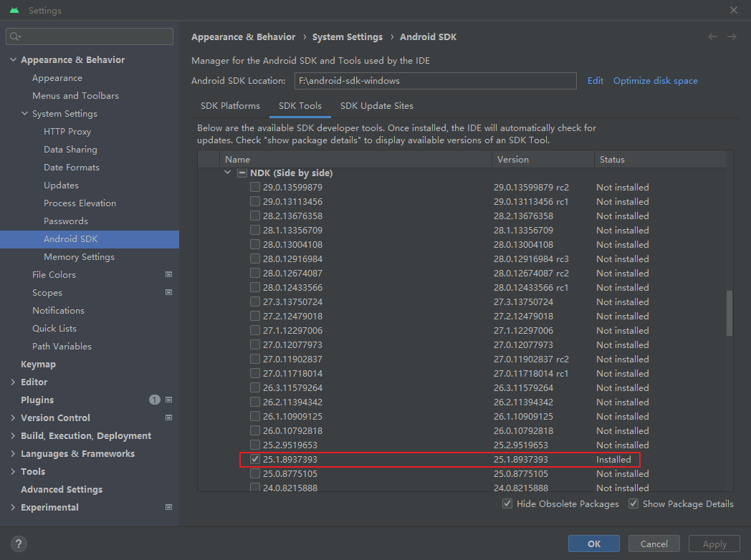Collapse the Appearance & Behavior section
This screenshot has width=751, height=560.
tap(13, 60)
